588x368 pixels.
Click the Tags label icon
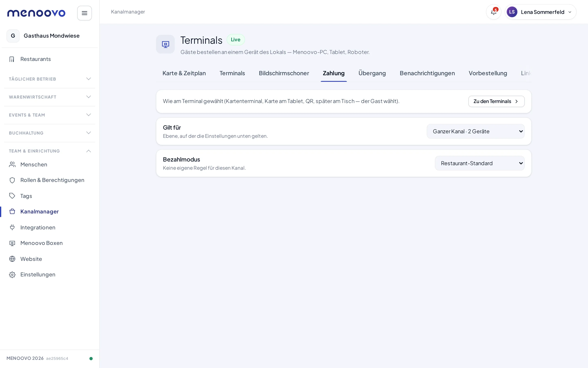coord(12,196)
